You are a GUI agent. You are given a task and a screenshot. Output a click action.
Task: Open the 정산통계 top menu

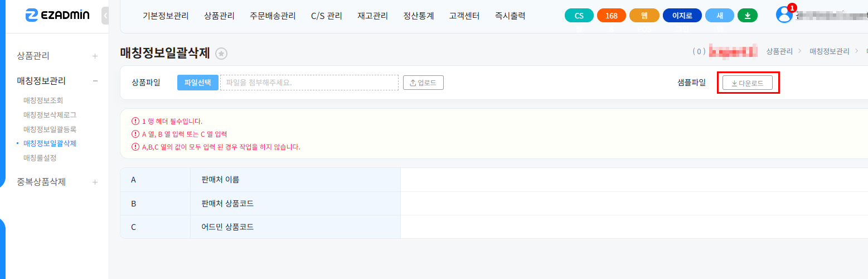[418, 16]
